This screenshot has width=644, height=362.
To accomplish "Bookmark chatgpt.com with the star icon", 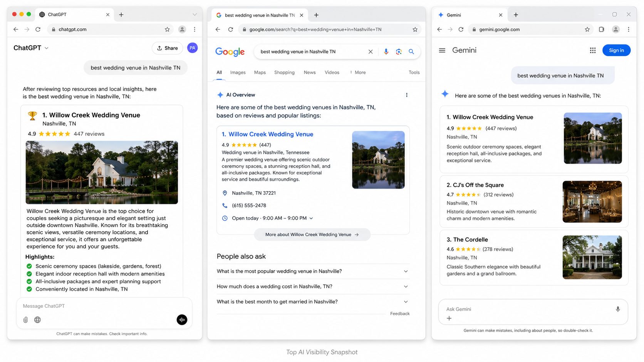I will (167, 29).
